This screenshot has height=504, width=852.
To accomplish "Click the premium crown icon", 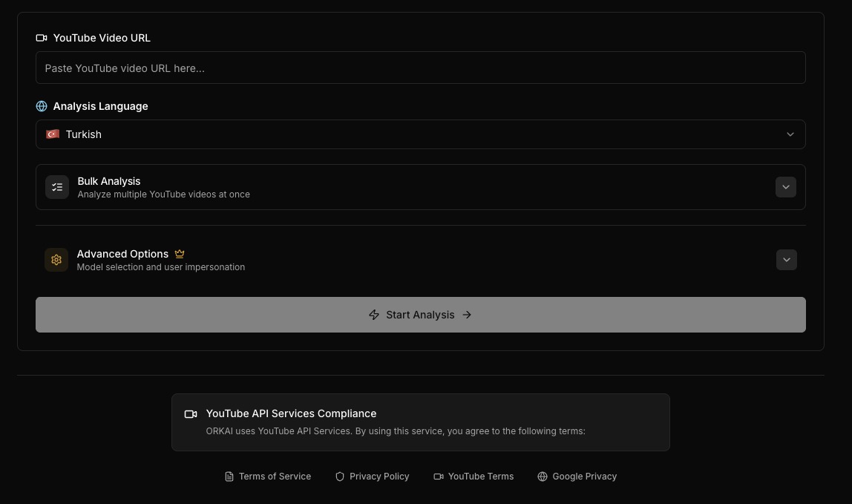I will point(180,254).
